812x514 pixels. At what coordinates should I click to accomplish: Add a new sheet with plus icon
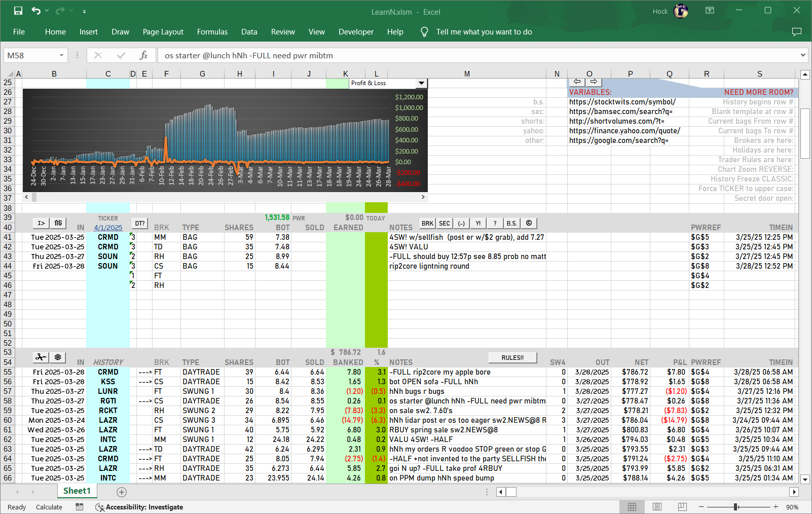tap(122, 492)
